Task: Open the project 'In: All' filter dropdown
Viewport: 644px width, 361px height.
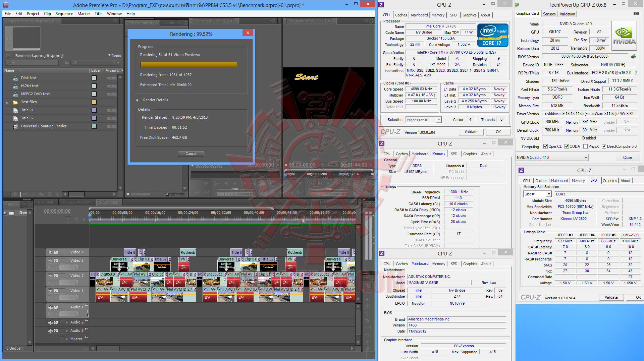Action: pos(96,63)
